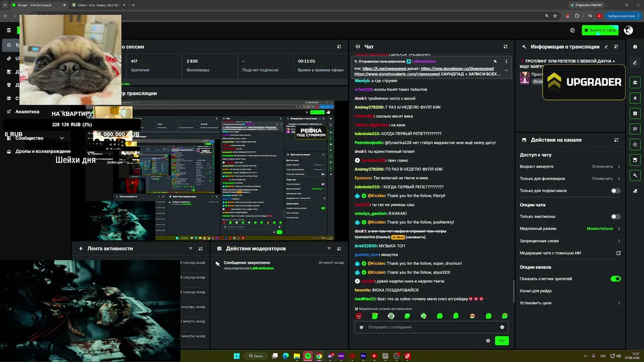Pop out the channel actions panel
Screen dimensions: 644x362
(616, 140)
